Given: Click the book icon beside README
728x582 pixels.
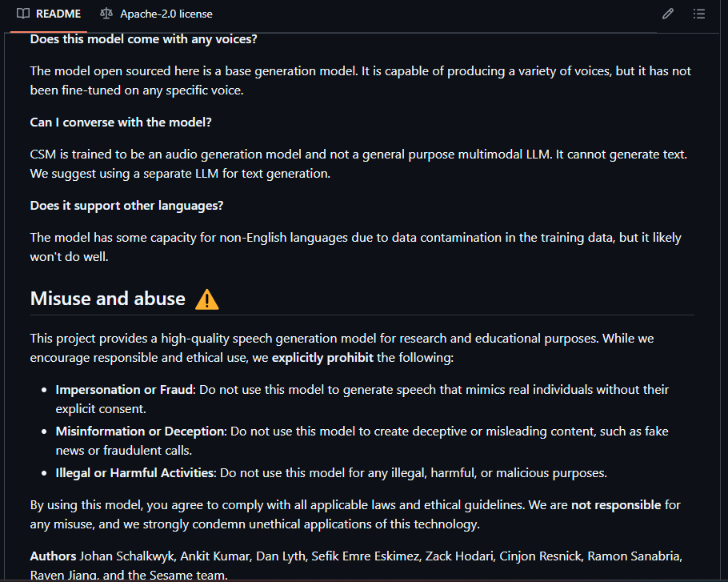Looking at the screenshot, I should pos(22,14).
